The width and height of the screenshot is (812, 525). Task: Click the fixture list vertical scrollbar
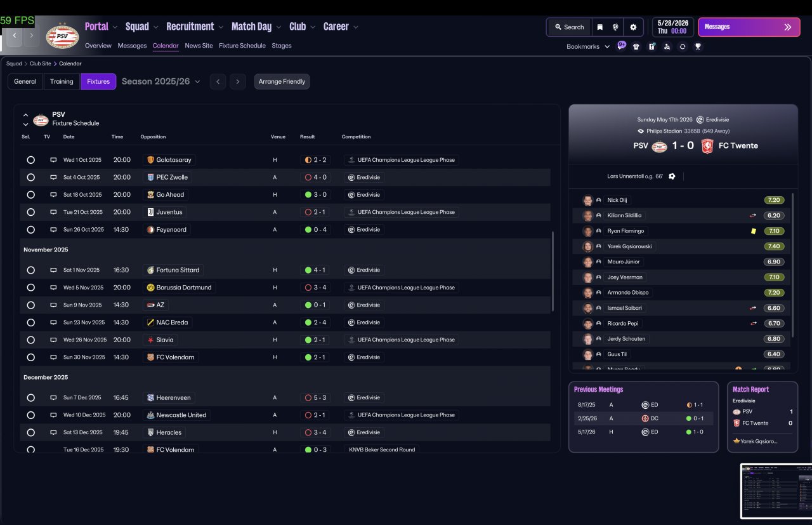click(553, 271)
